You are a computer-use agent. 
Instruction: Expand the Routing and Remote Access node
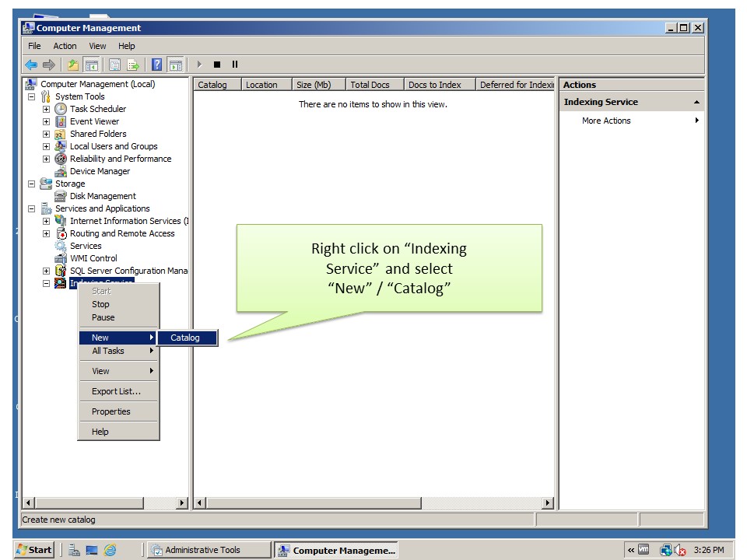(46, 233)
